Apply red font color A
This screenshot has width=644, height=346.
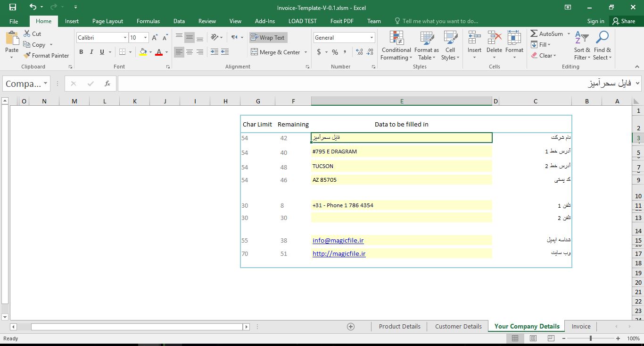click(x=159, y=52)
